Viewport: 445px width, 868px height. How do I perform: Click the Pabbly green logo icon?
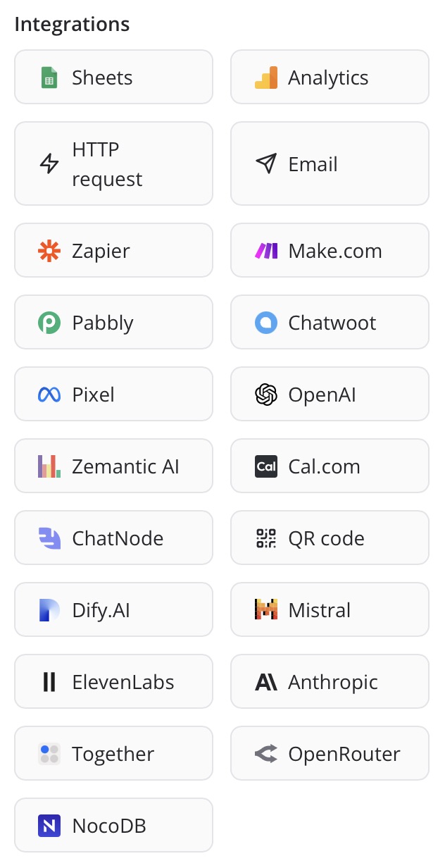49,323
